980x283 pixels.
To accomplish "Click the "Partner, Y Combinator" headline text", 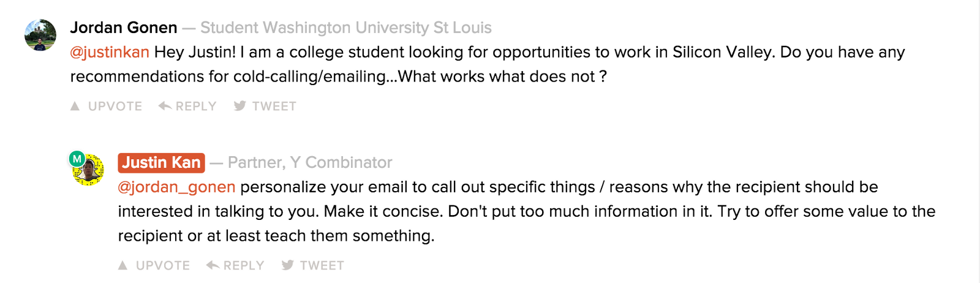I will [310, 162].
